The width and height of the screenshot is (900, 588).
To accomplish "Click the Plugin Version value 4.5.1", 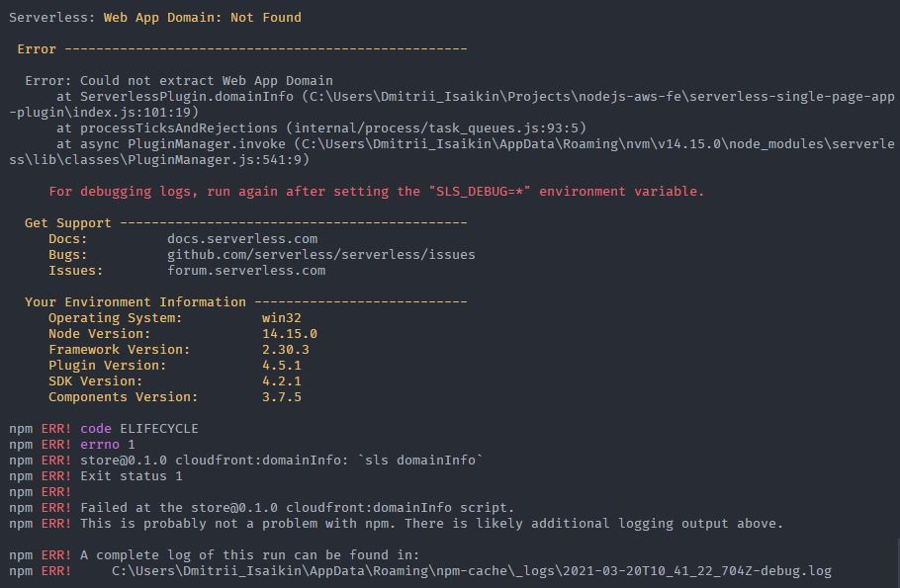I will pos(281,366).
